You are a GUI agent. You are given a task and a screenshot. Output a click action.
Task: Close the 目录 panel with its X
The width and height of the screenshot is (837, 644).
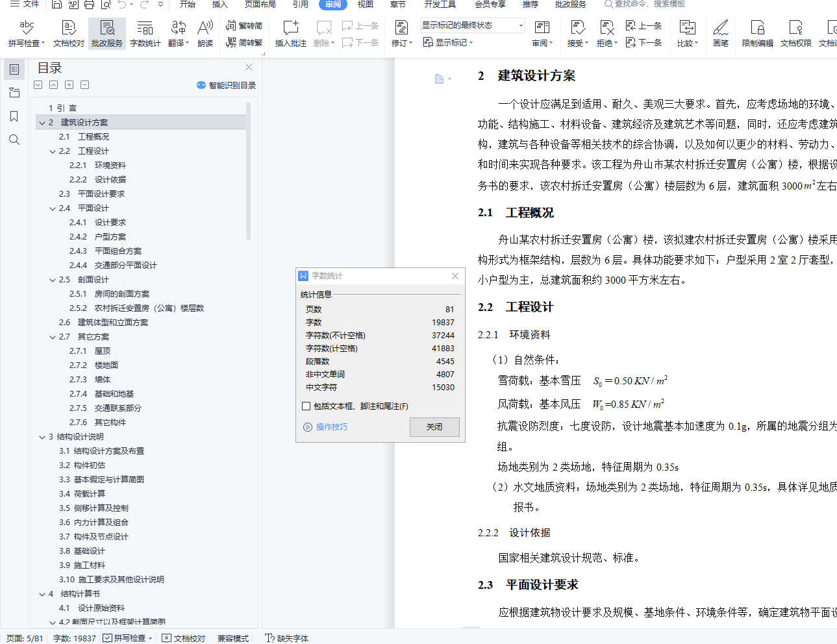click(249, 68)
